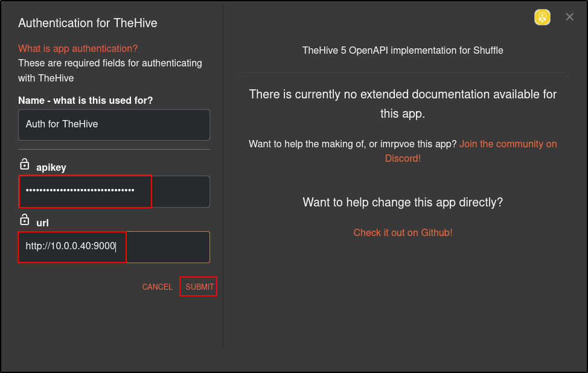Click the 'These are required fields' description text
The image size is (588, 373).
coord(110,71)
